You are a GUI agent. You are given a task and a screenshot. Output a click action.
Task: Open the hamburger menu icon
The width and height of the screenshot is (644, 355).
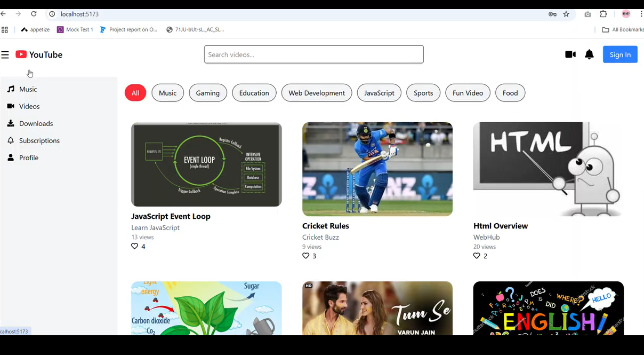[x=5, y=54]
